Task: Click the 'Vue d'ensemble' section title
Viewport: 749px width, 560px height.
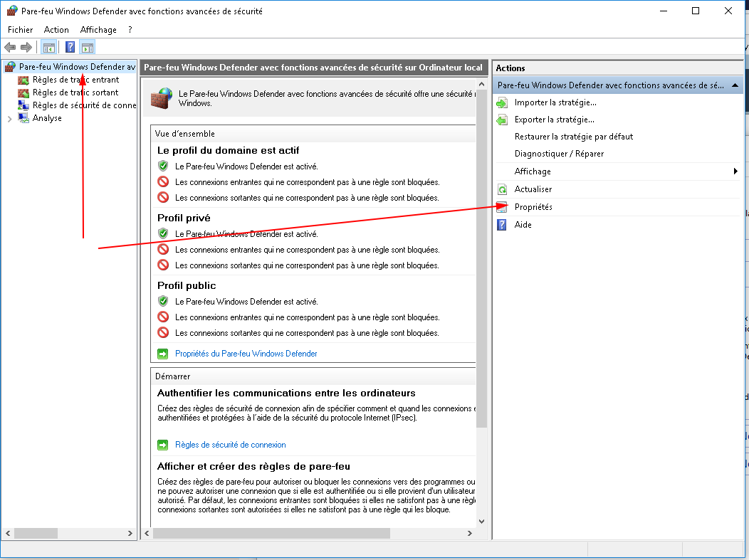Action: click(x=185, y=134)
